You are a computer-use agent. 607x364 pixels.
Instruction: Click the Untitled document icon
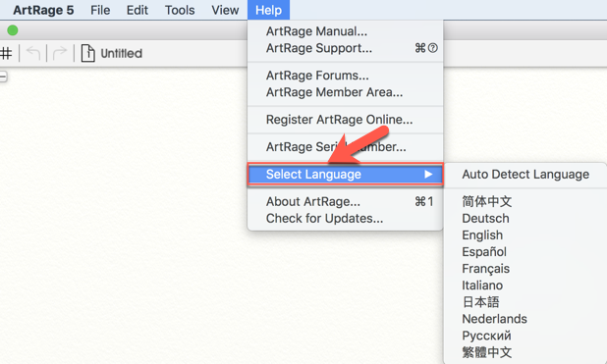click(x=87, y=53)
